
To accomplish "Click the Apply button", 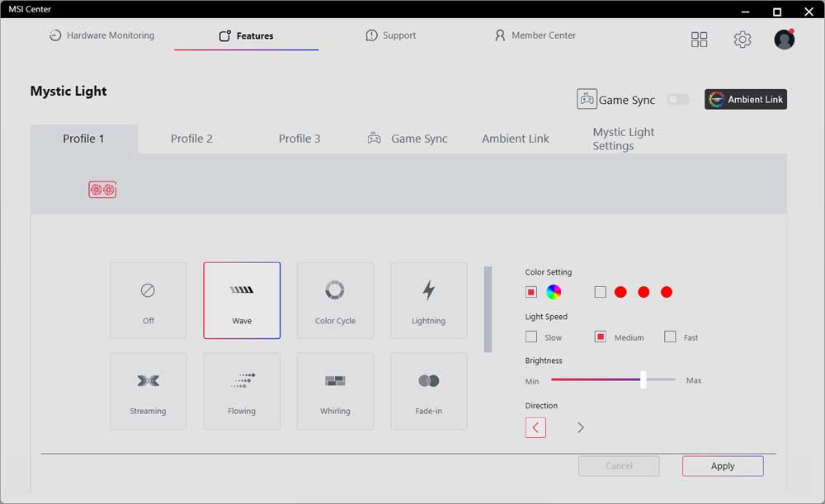I will click(723, 466).
